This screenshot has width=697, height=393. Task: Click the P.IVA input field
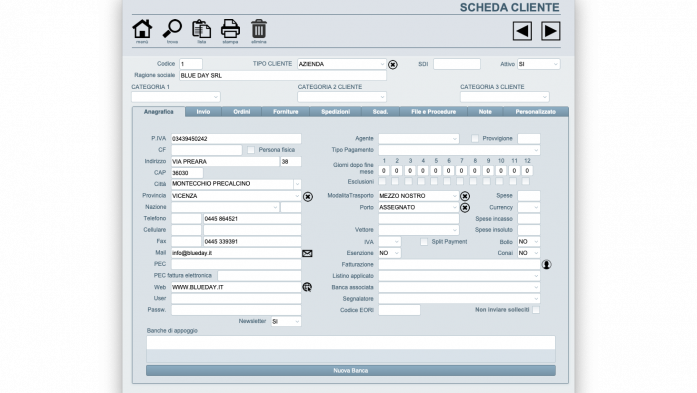coord(236,139)
